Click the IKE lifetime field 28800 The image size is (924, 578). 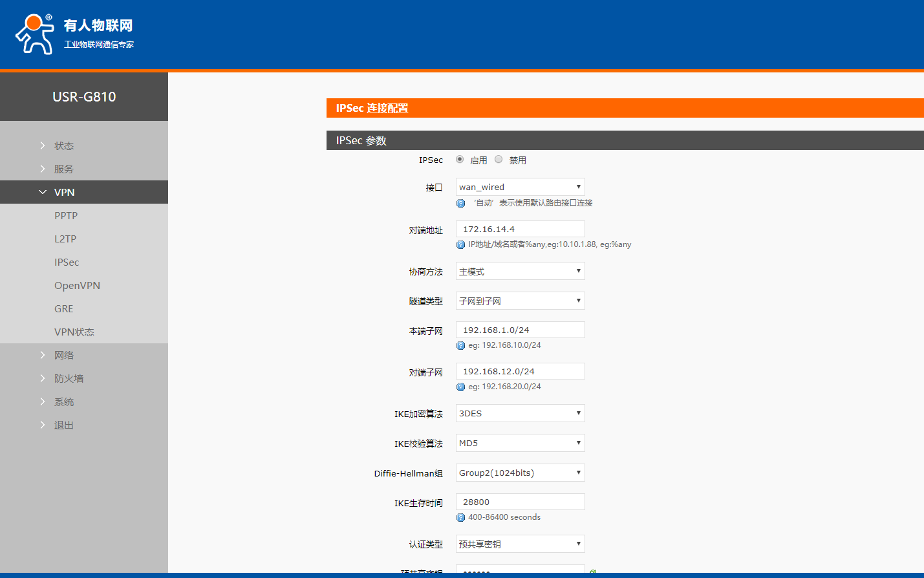pos(520,502)
